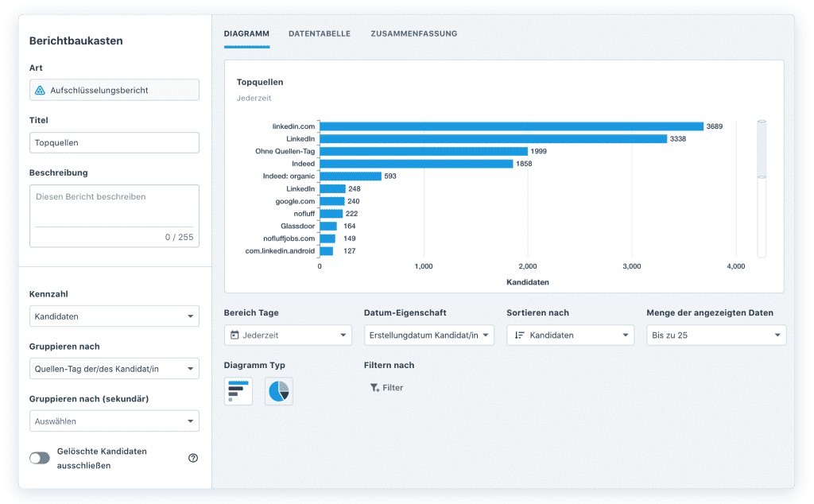The width and height of the screenshot is (814, 504).
Task: Click the filter funnel icon
Action: (374, 388)
